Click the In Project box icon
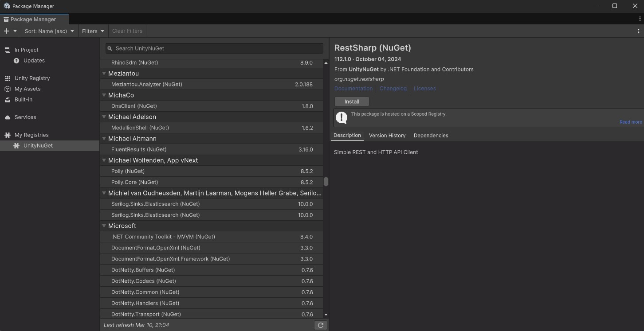644x331 pixels. (x=8, y=50)
